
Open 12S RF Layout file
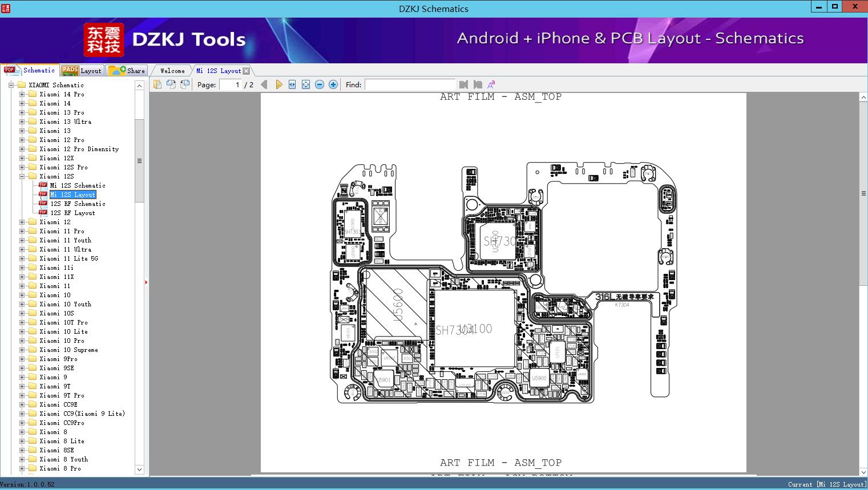[72, 213]
